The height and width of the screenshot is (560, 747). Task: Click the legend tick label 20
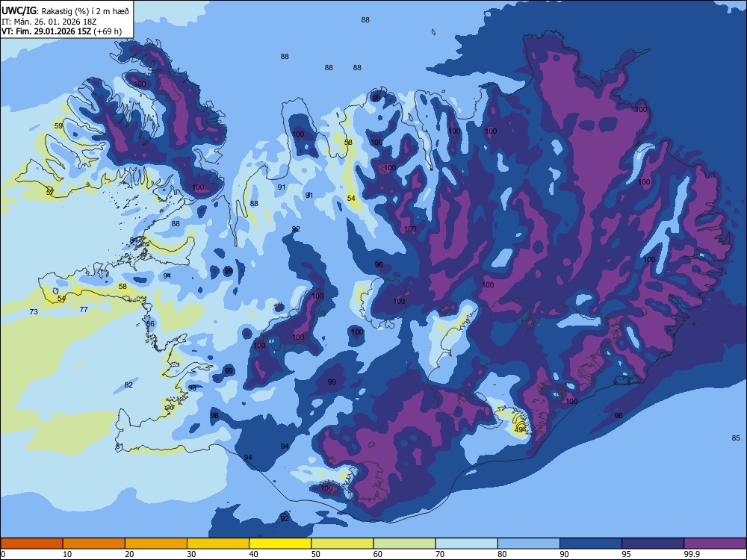129,554
